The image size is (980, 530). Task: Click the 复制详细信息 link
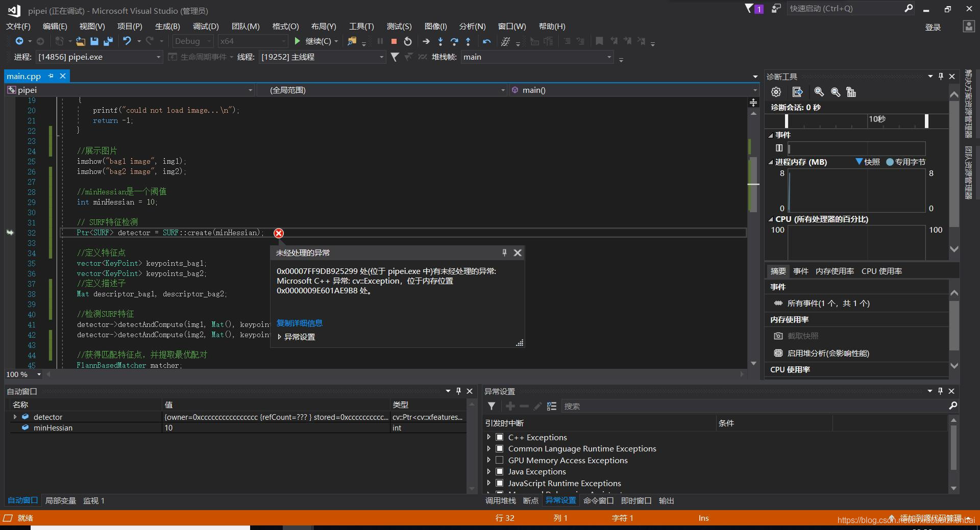(300, 323)
